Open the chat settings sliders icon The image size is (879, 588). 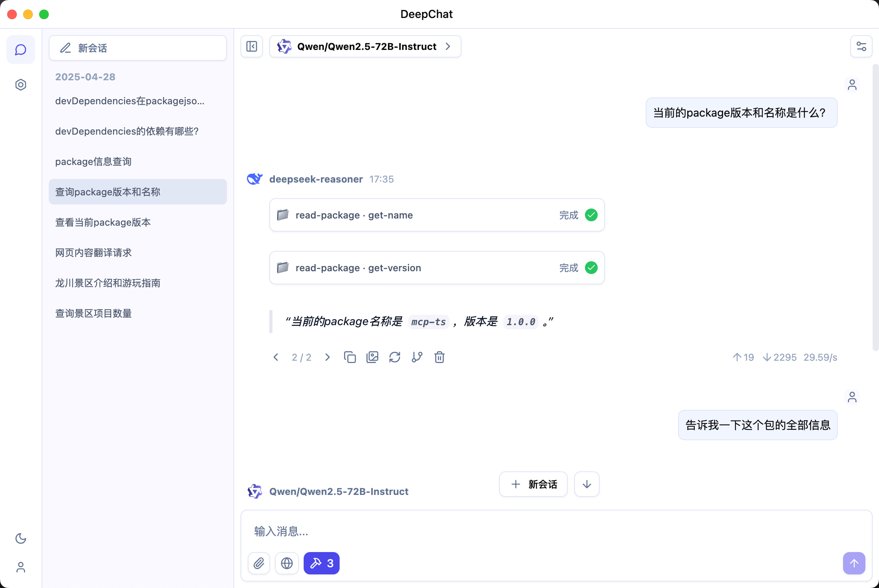point(861,47)
